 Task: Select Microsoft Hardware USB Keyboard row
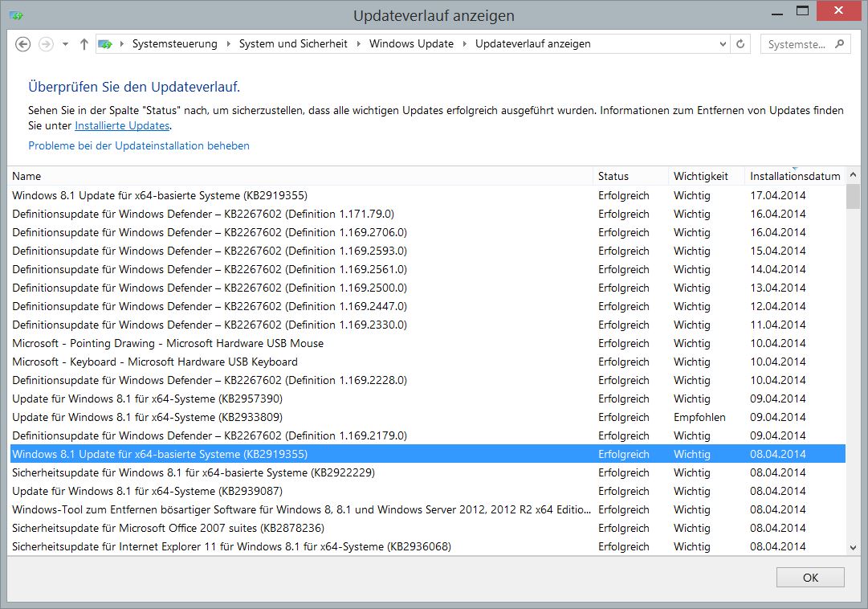428,362
